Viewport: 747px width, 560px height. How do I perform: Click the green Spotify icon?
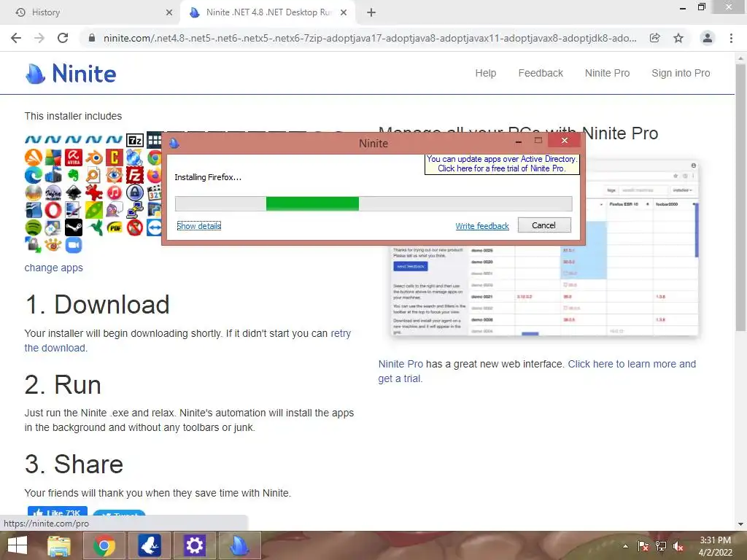(x=34, y=227)
